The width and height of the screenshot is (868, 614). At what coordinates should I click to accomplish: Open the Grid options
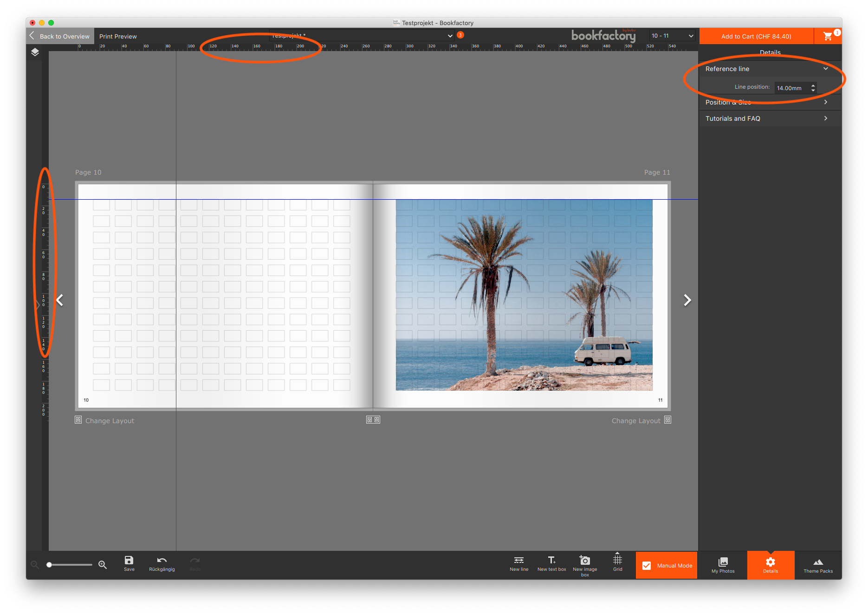coord(617,562)
